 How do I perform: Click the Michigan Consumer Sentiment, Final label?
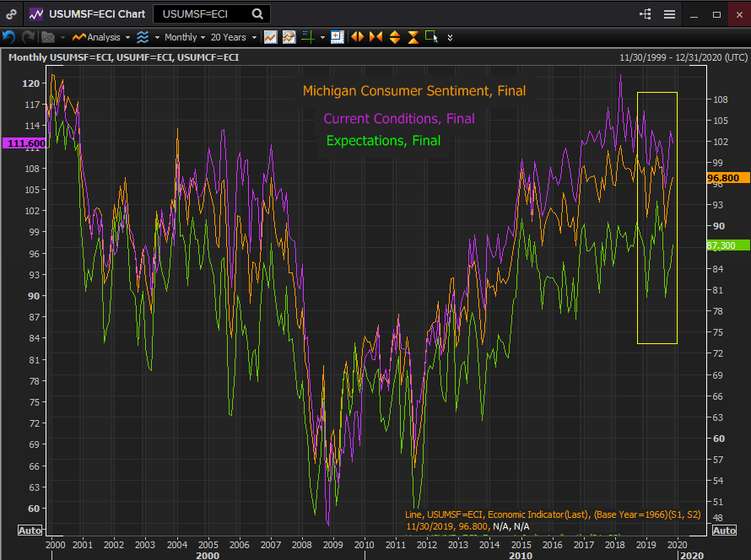click(x=413, y=91)
